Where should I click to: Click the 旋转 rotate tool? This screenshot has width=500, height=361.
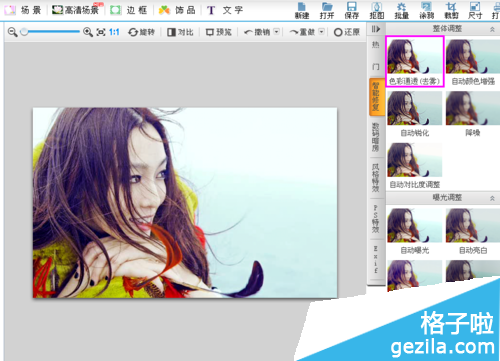(141, 32)
